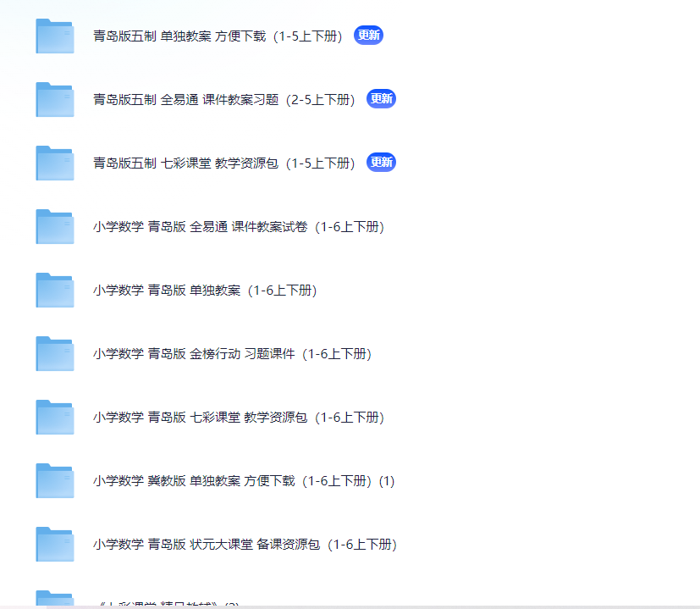The image size is (700, 609).
Task: Select text 小学数学 青岛版 全易通 课件教案试卷（1-6上下册）
Action: click(x=239, y=226)
